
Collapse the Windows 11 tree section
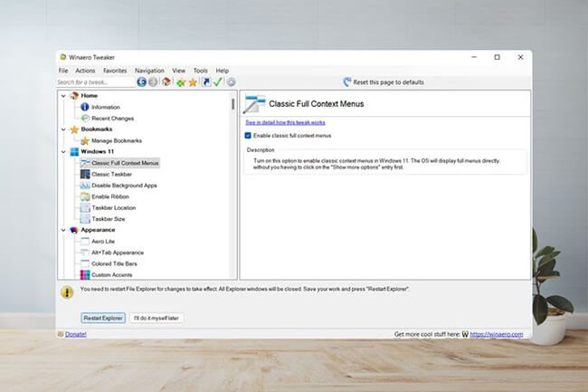[63, 152]
